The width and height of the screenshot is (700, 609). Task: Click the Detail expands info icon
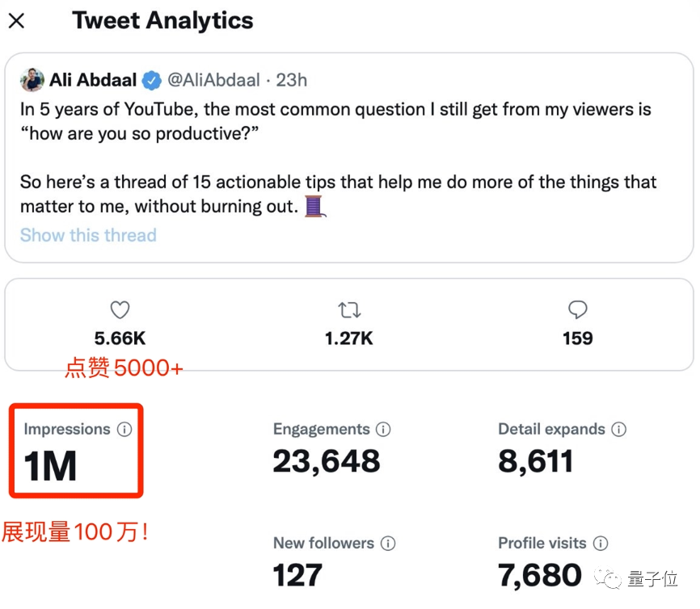pyautogui.click(x=618, y=430)
